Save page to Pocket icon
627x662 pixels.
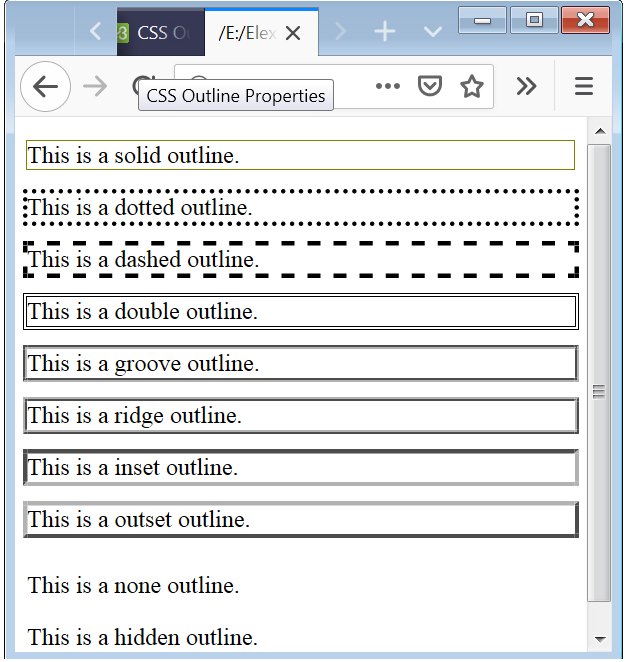430,86
